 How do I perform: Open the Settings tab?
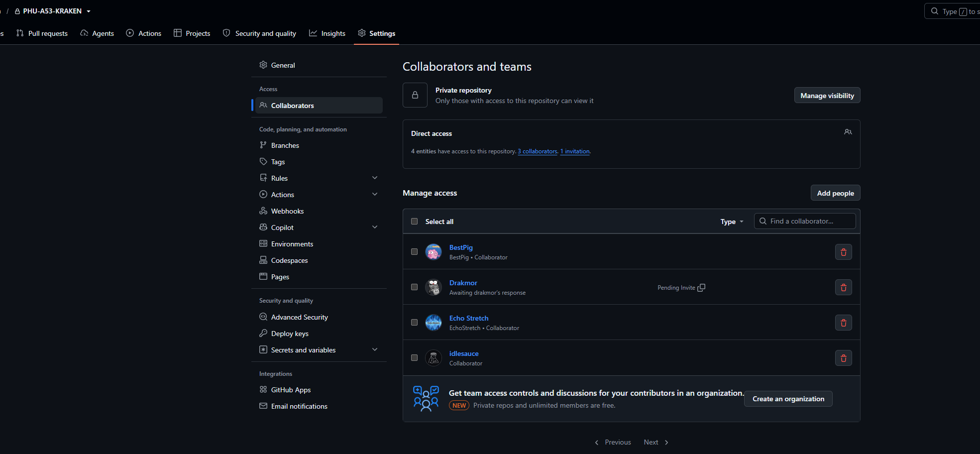[x=377, y=33]
